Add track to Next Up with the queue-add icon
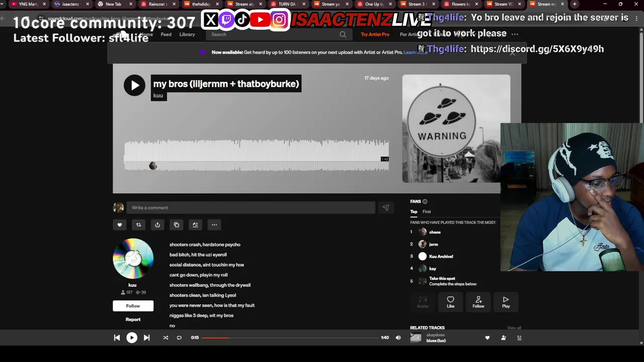The width and height of the screenshot is (644, 362). (x=195, y=225)
